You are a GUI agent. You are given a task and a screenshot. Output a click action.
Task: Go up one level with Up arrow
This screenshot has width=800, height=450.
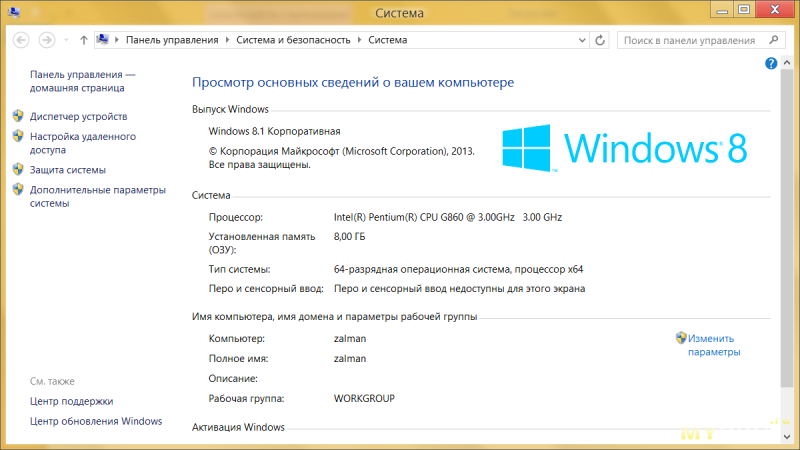click(x=84, y=40)
